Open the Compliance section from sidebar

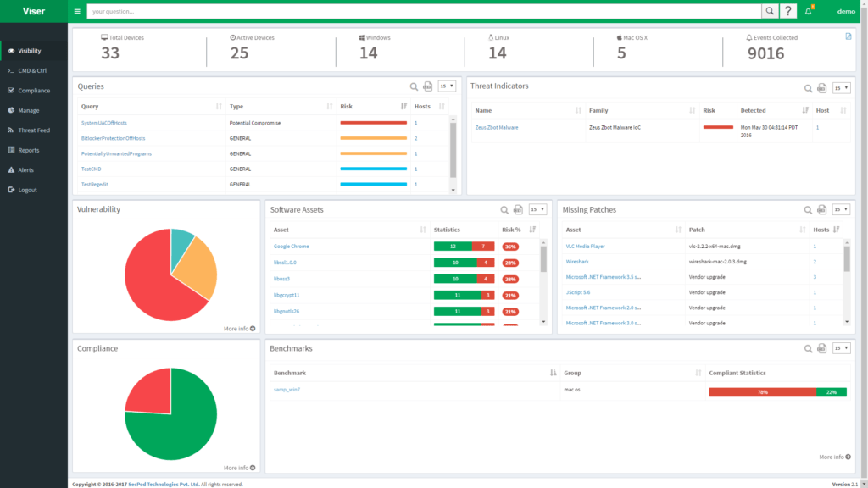click(x=33, y=90)
